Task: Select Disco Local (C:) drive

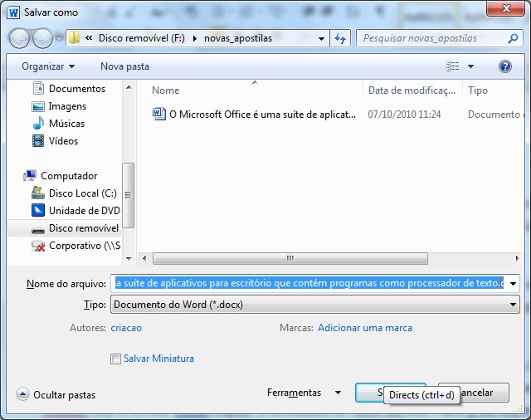Action: [x=82, y=193]
